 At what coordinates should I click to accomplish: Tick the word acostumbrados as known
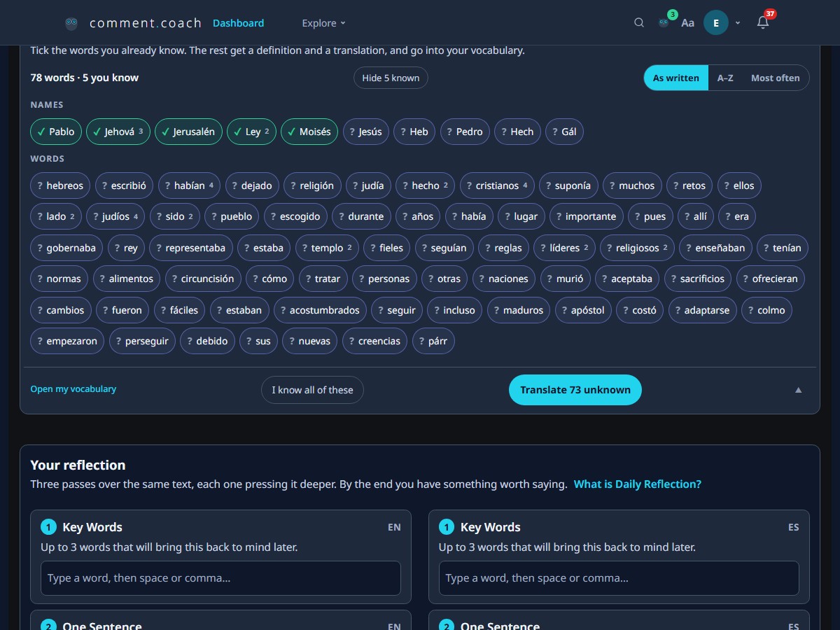pos(320,310)
